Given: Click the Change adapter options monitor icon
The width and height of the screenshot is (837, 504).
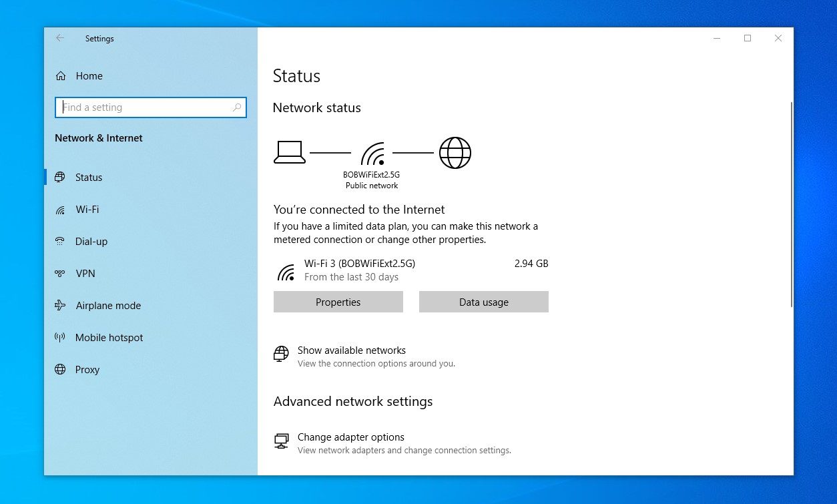Looking at the screenshot, I should [x=282, y=441].
